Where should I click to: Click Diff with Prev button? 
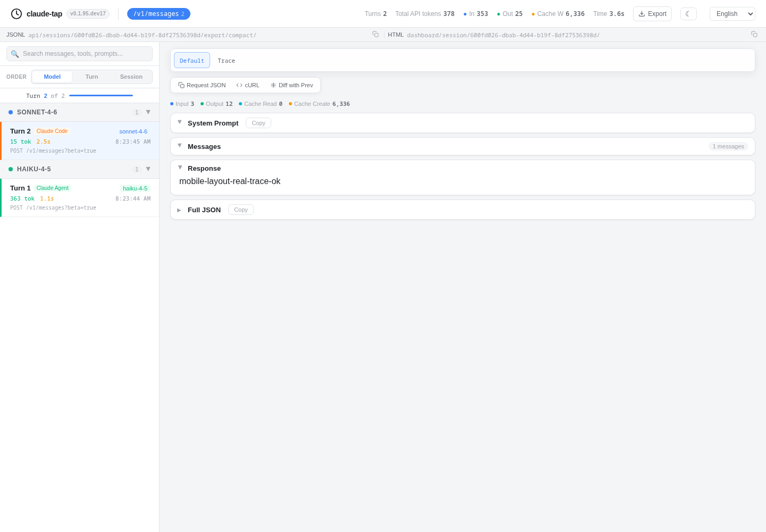[292, 85]
